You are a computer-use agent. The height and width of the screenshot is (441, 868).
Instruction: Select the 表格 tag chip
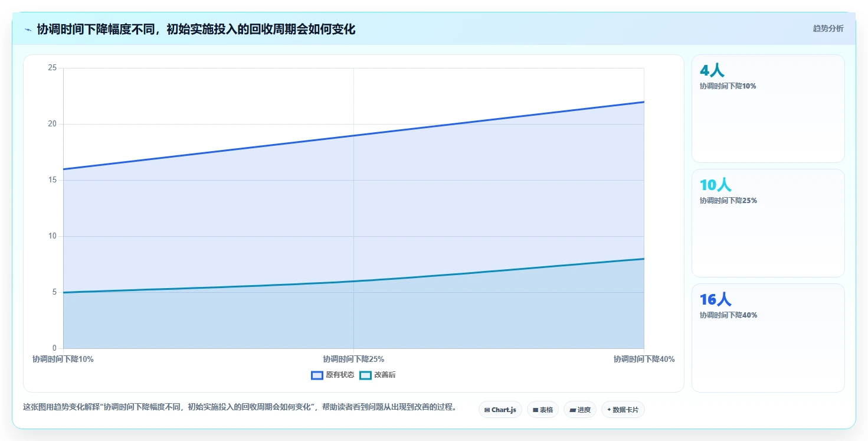[x=542, y=410]
